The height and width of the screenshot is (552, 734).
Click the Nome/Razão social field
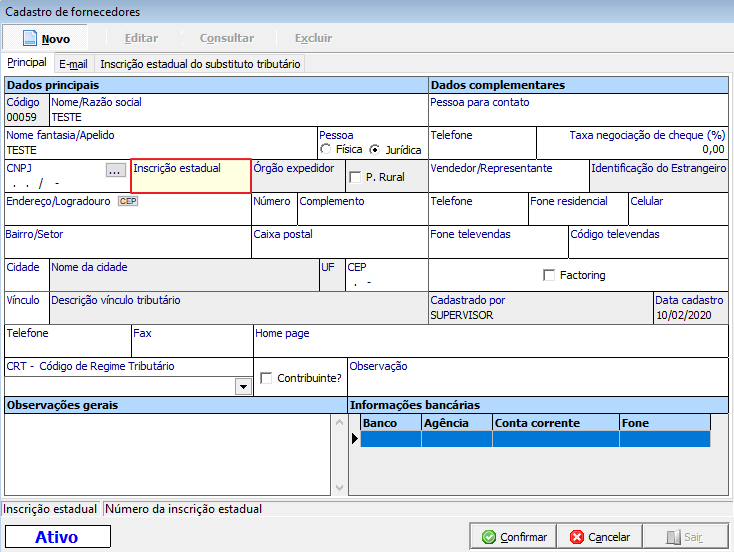238,117
